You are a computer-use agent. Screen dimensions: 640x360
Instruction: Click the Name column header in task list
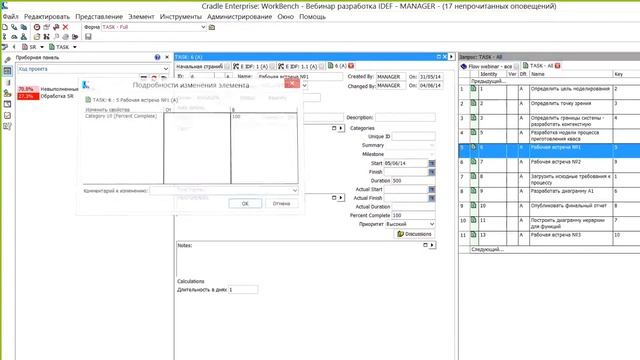pos(571,74)
